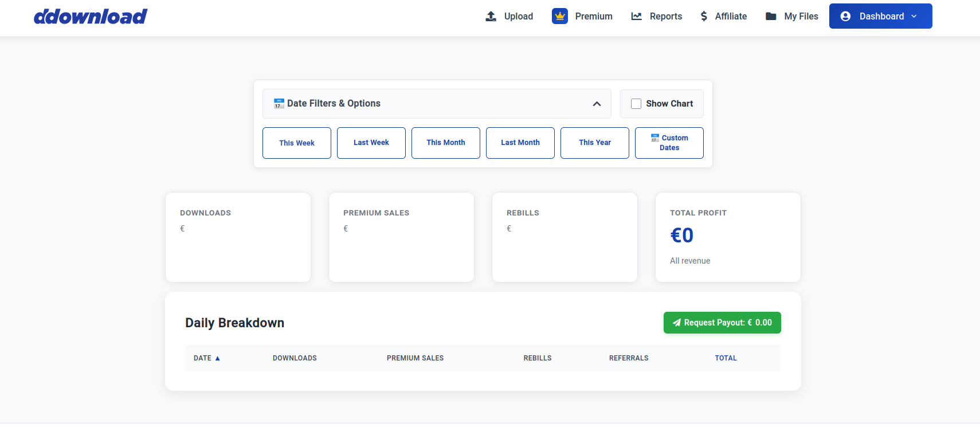Open the Custom Dates picker
This screenshot has height=443, width=980.
pyautogui.click(x=669, y=143)
